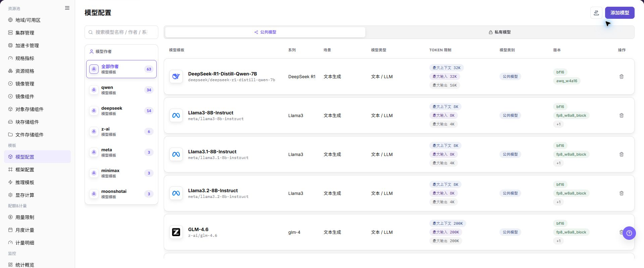Click the 63 count badge

pos(149,69)
